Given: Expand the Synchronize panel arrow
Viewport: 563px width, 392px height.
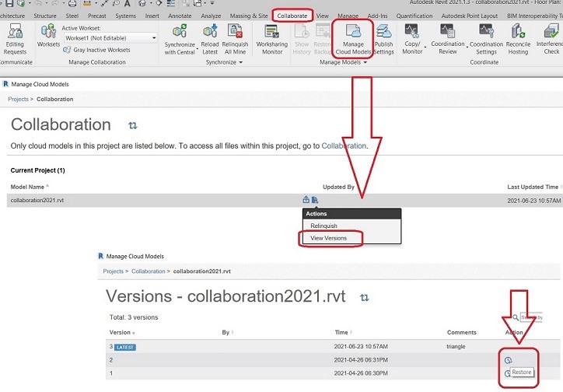Looking at the screenshot, I should (241, 62).
